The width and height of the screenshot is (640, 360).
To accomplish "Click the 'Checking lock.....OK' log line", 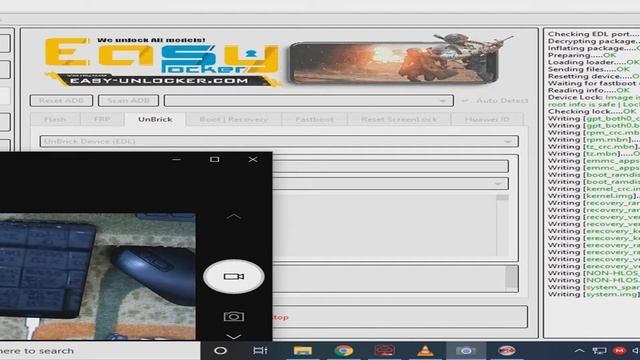I will (x=592, y=111).
